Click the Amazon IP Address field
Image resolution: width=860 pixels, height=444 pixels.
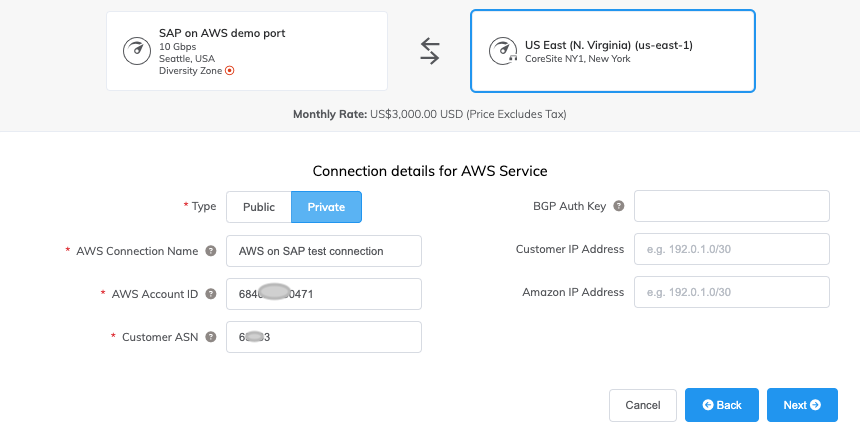coord(732,292)
